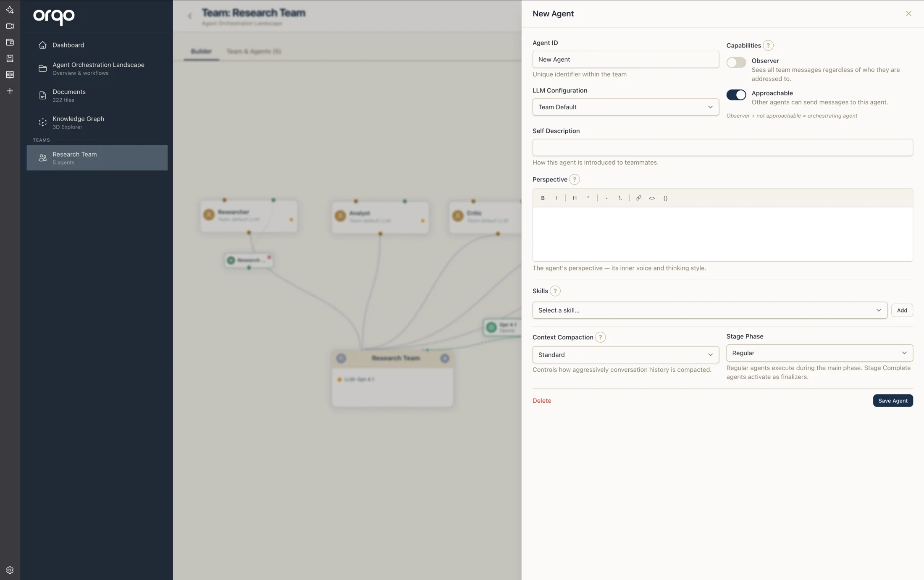924x580 pixels.
Task: Click the red Delete link
Action: click(542, 401)
